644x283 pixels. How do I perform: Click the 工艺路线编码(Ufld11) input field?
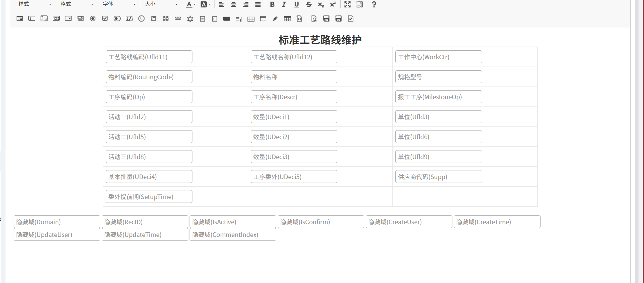click(x=149, y=57)
